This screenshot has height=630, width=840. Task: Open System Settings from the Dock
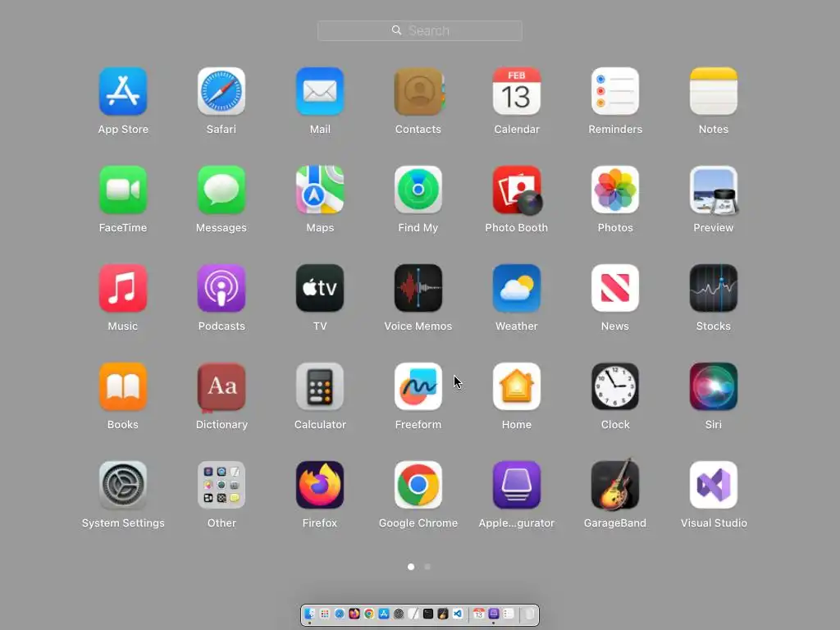[399, 614]
